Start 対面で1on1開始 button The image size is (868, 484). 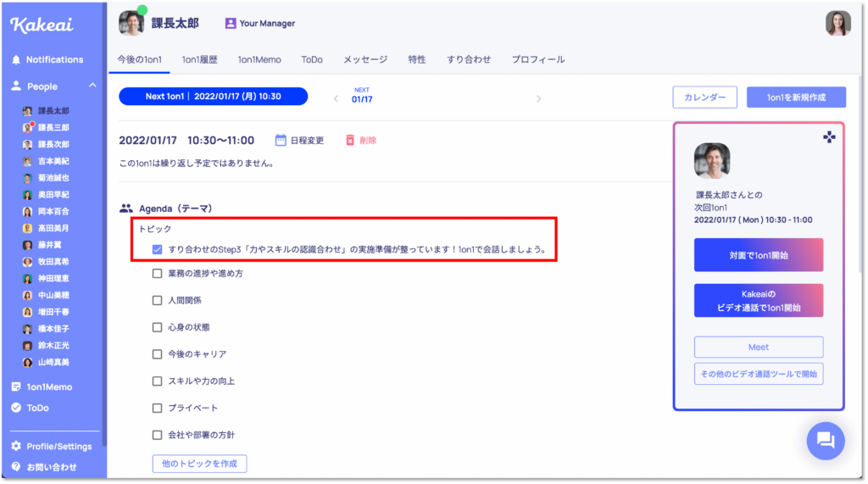(x=759, y=255)
